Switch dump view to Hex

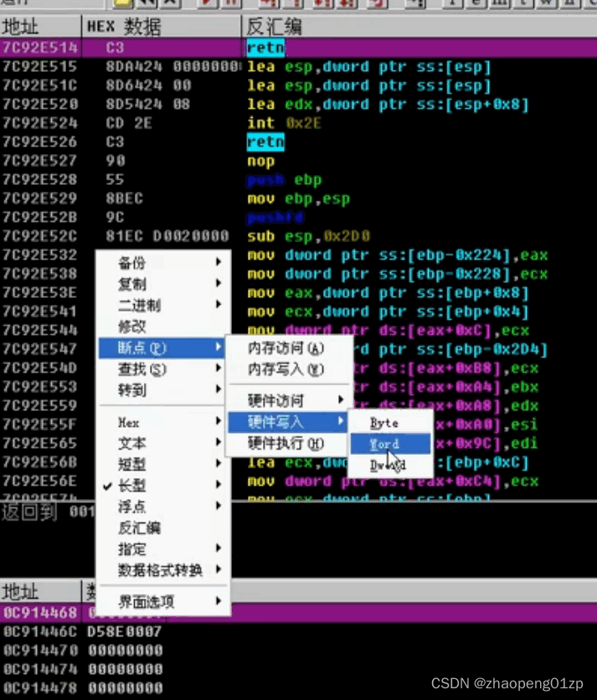163,422
